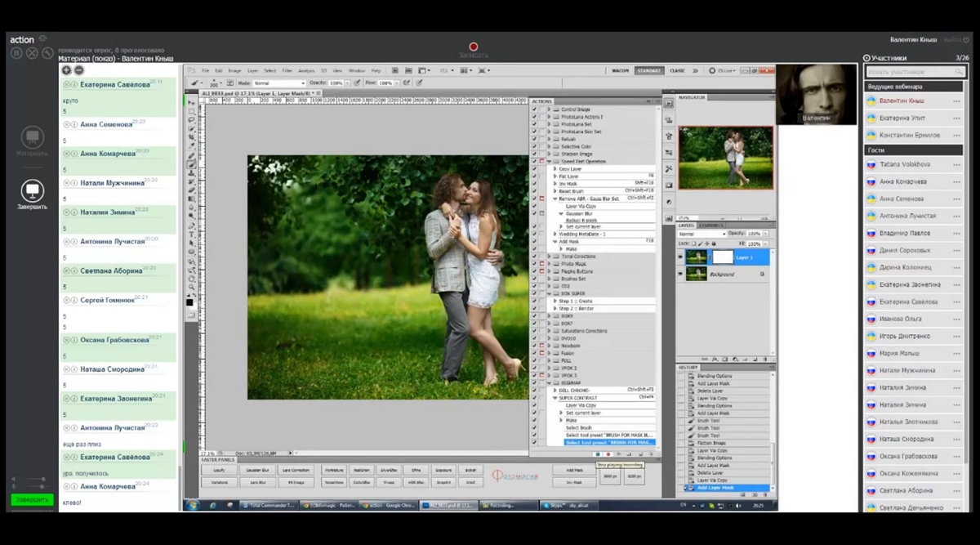Select the Crop tool in the toolbox
Screen dimensions: 980x545
191,136
